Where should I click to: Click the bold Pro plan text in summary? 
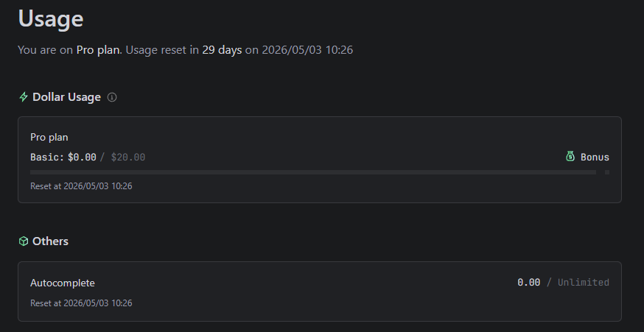[x=99, y=51]
